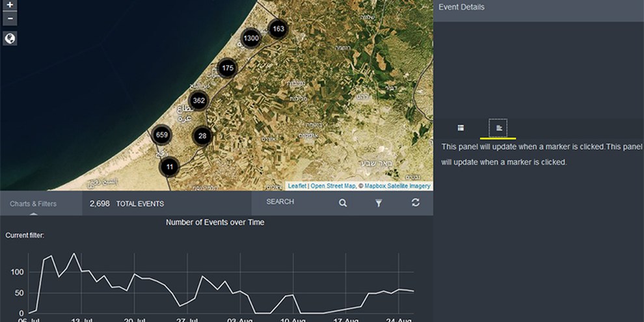644x322 pixels.
Task: Zoom in on the map
Action: point(10,5)
